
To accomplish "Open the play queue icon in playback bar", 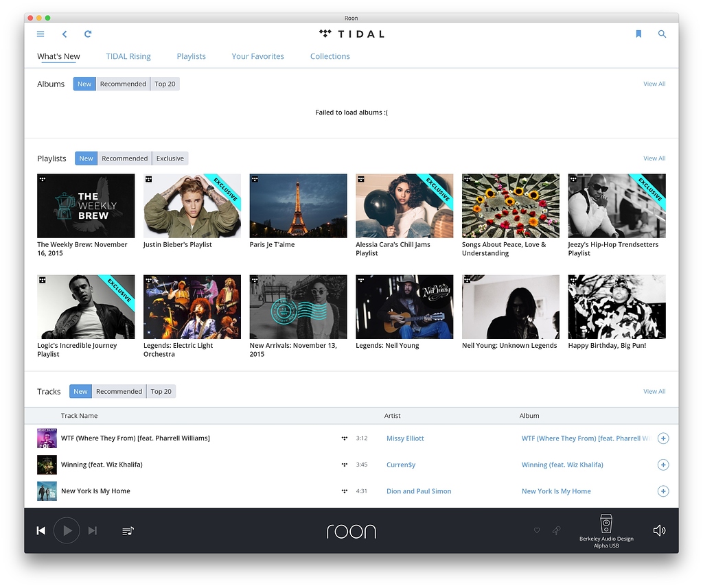I will click(x=128, y=530).
